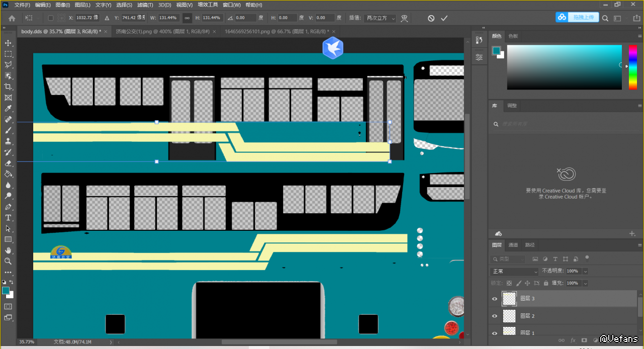Open the 正常 blend mode dropdown
Screen dimensions: 644x349
click(x=514, y=272)
